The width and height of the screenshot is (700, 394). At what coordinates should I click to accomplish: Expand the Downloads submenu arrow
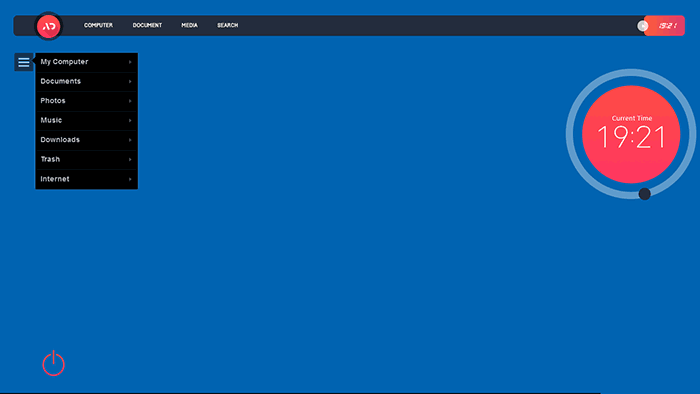[130, 140]
